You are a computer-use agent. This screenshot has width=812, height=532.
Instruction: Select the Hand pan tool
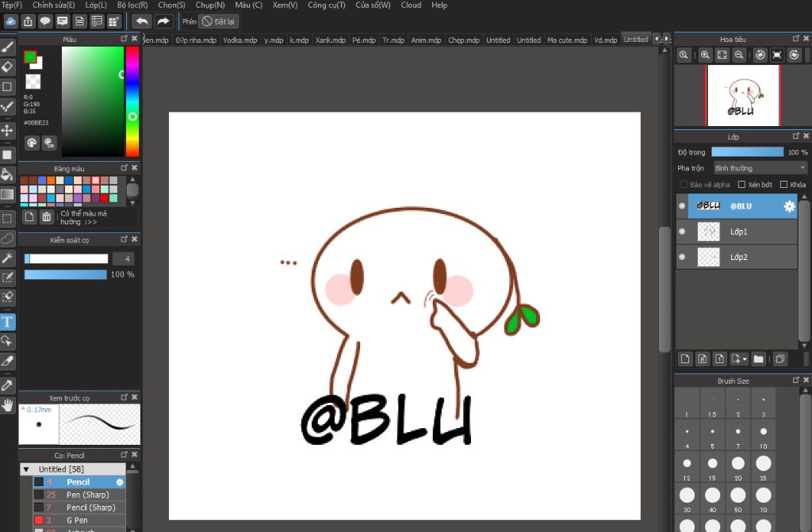(7, 405)
